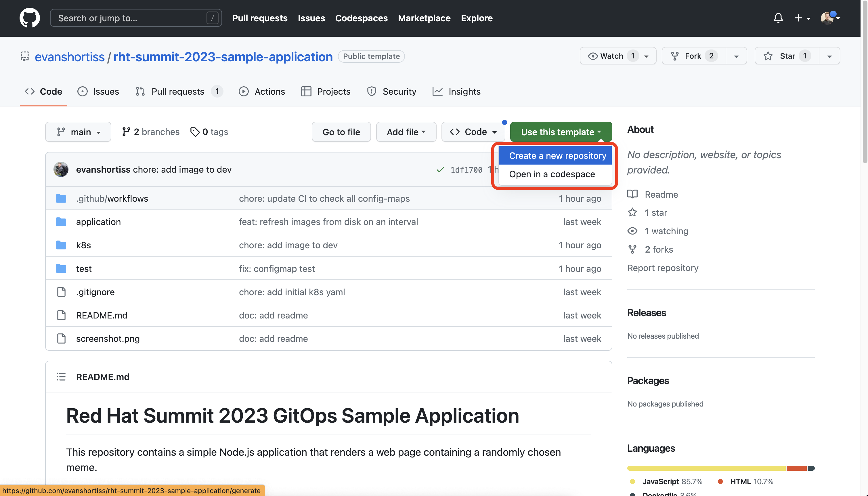Open Issues in top navigation
The width and height of the screenshot is (868, 496).
(x=311, y=18)
